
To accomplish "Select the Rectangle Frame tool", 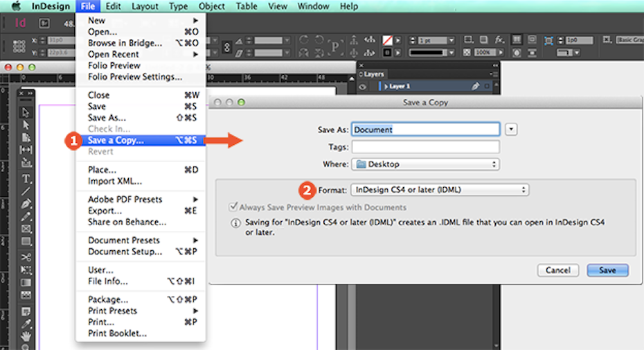I will tap(26, 229).
